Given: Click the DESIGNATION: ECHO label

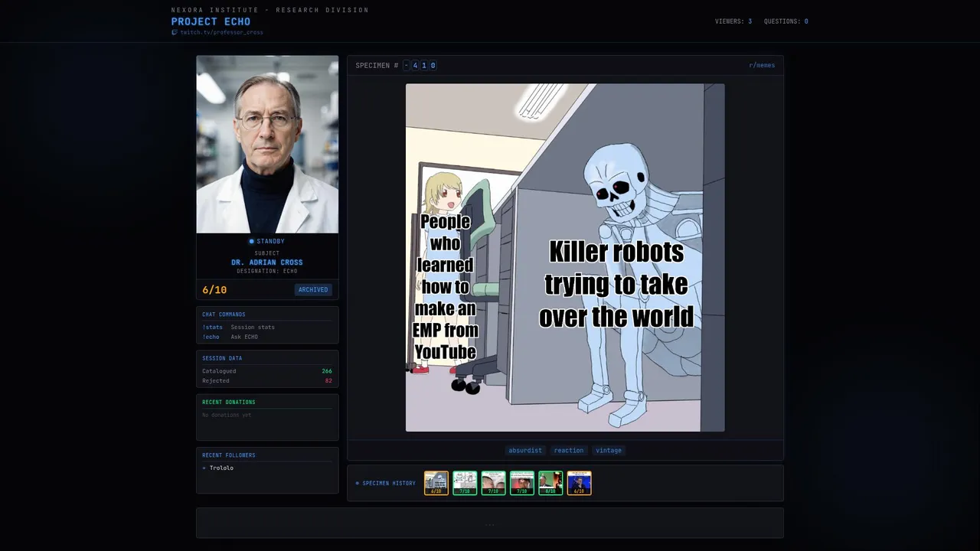Looking at the screenshot, I should [267, 271].
